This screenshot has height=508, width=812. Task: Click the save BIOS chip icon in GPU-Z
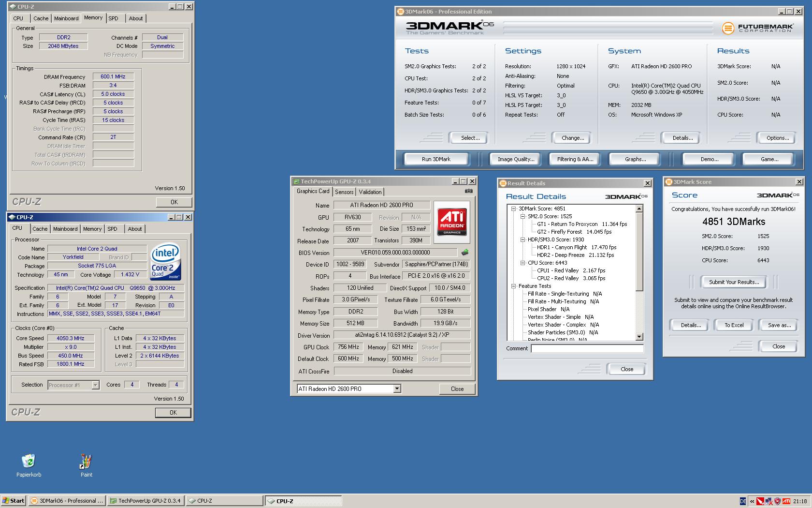[x=464, y=252]
